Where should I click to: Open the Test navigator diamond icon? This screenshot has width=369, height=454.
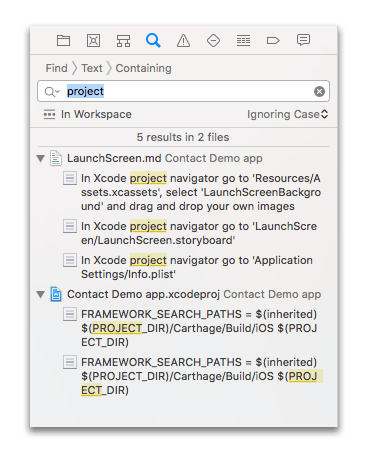(213, 41)
